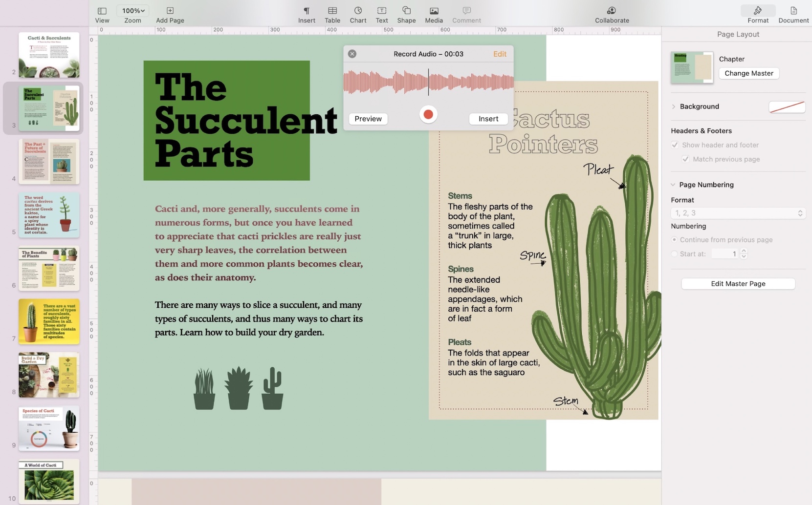Viewport: 812px width, 505px height.
Task: Open the Chart toolbar icon
Action: [x=358, y=11]
